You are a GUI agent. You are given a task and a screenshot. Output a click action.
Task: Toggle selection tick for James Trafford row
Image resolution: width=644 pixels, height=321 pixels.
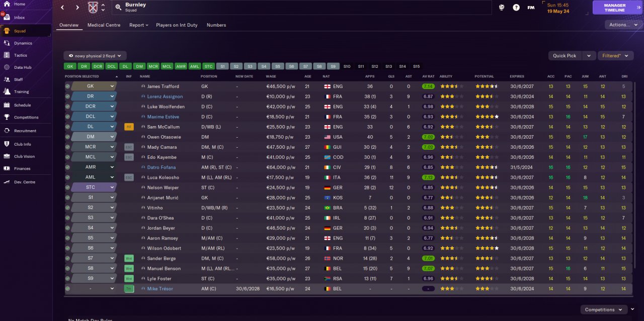67,86
